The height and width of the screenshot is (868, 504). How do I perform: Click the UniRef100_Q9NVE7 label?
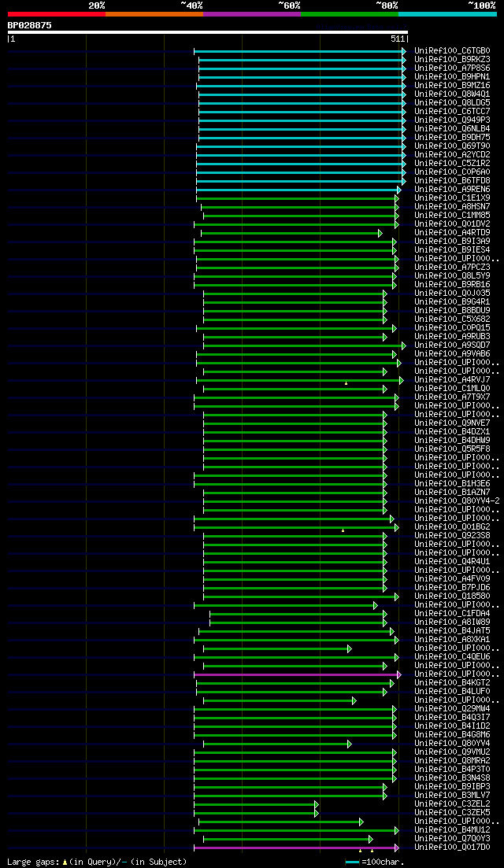point(452,423)
